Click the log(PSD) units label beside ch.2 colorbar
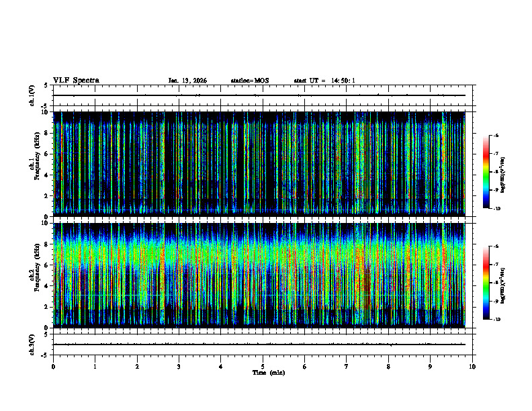 point(503,285)
